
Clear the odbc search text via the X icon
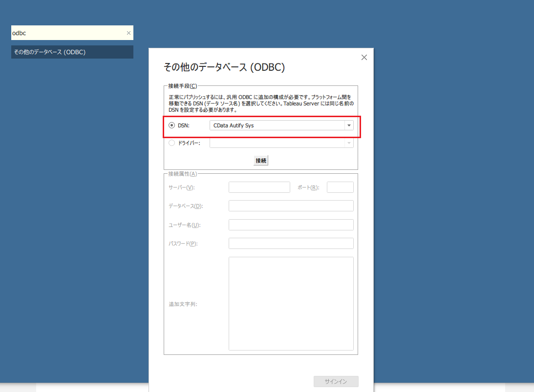click(128, 33)
